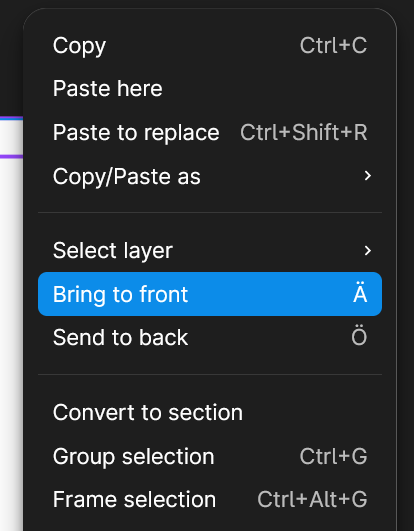Click the Ctrl+Alt+G shortcut for Frame selection

(312, 499)
